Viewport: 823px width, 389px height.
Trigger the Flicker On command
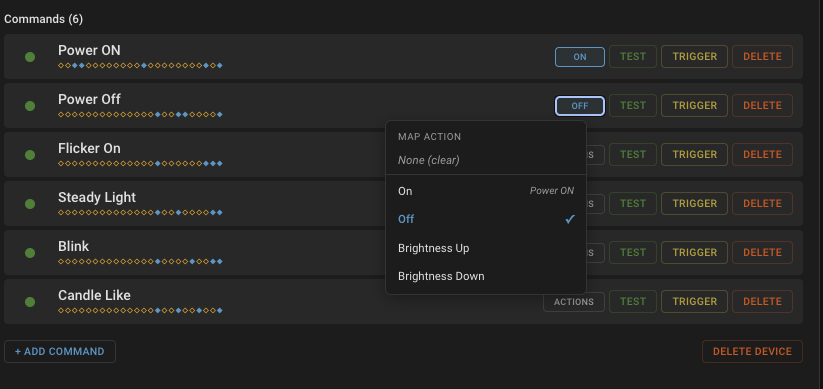click(694, 155)
